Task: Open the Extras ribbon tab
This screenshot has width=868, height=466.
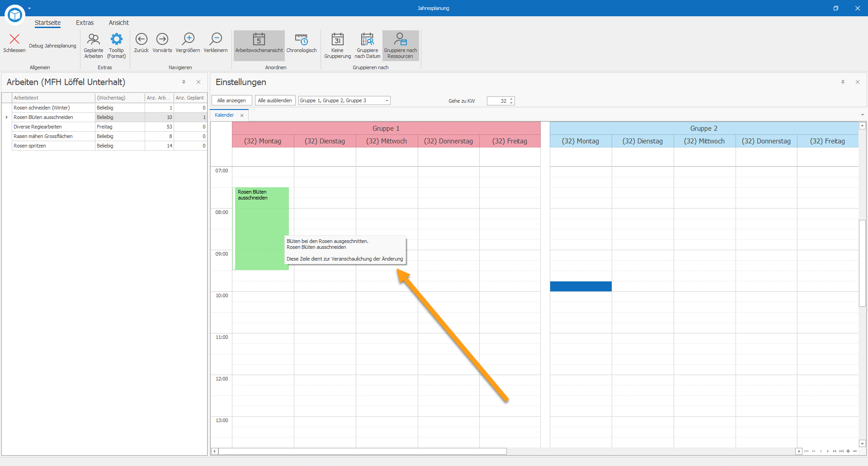Action: point(85,23)
